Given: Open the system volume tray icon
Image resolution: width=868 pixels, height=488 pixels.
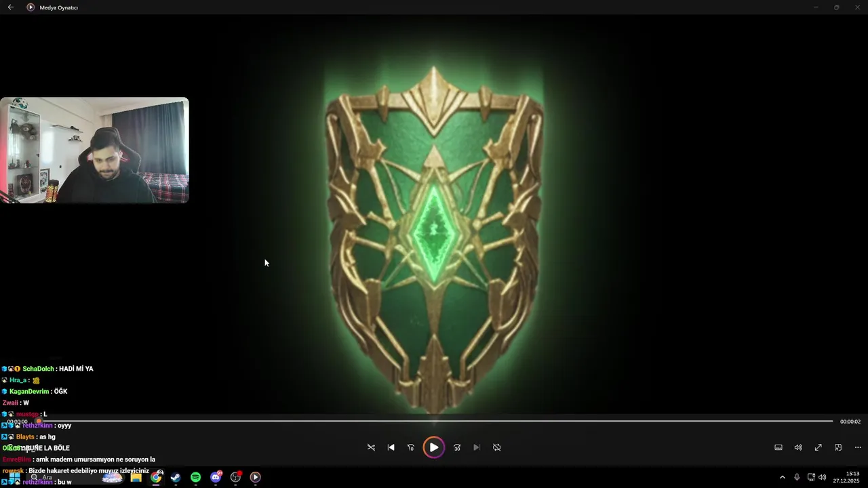Looking at the screenshot, I should tap(823, 477).
